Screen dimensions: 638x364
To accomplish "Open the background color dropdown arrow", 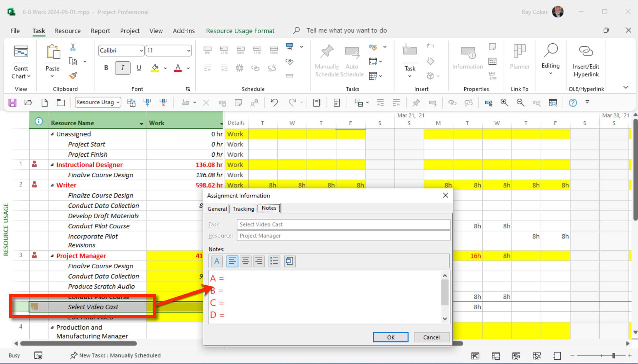I will click(x=165, y=68).
